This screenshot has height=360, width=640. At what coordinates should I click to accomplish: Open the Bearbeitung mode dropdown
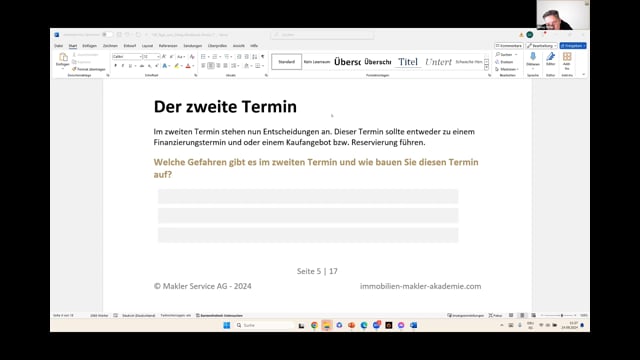[542, 46]
